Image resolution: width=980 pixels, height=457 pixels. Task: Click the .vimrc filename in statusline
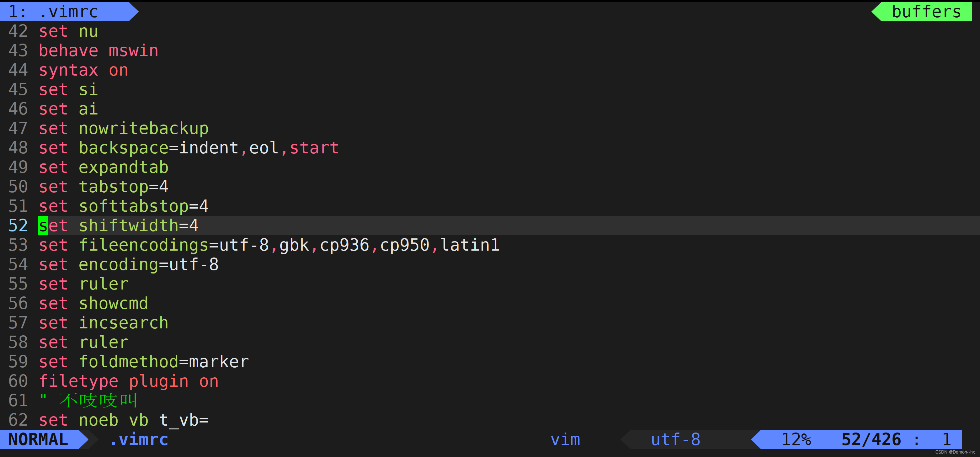[139, 439]
